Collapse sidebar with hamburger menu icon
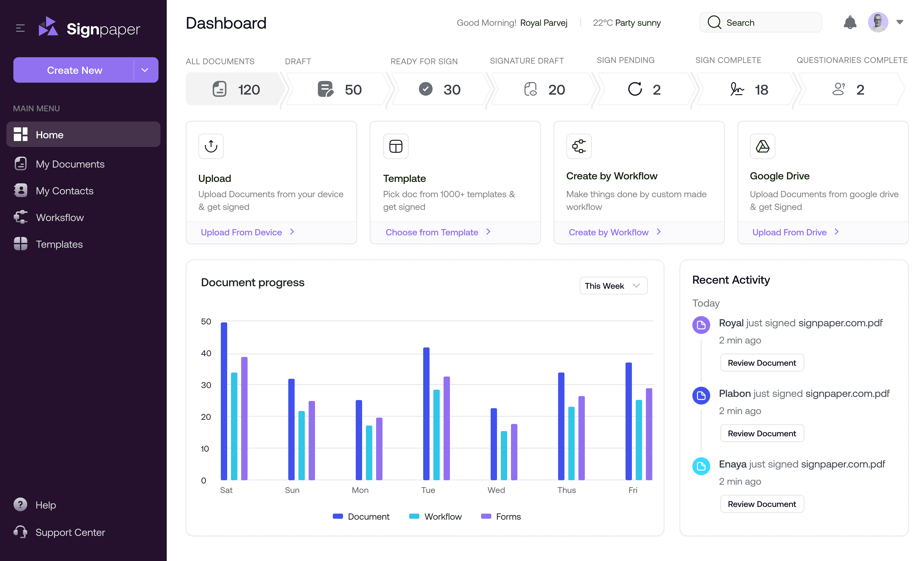Viewport: 924px width, 561px height. (x=20, y=28)
